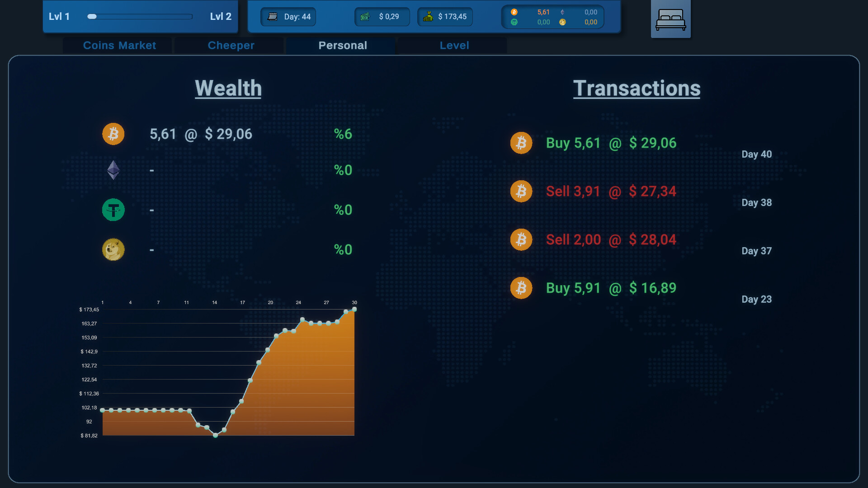Click the Bitcoin icon in Wealth section
The width and height of the screenshot is (868, 488).
point(113,133)
